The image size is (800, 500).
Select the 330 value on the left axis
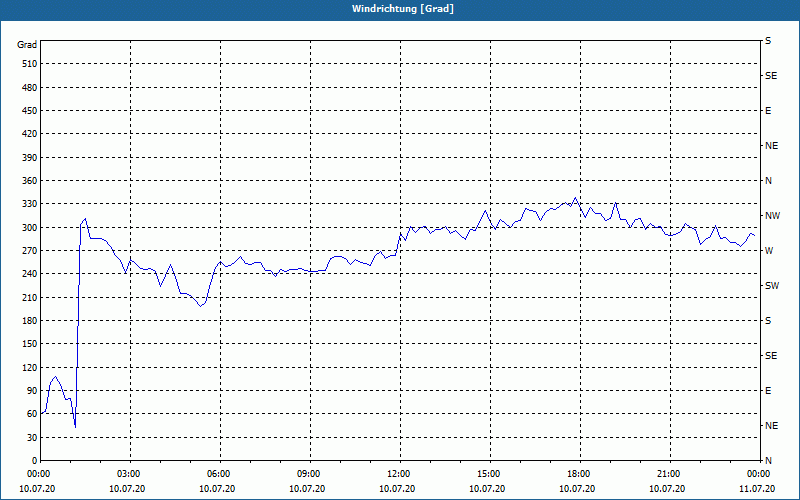pyautogui.click(x=30, y=204)
